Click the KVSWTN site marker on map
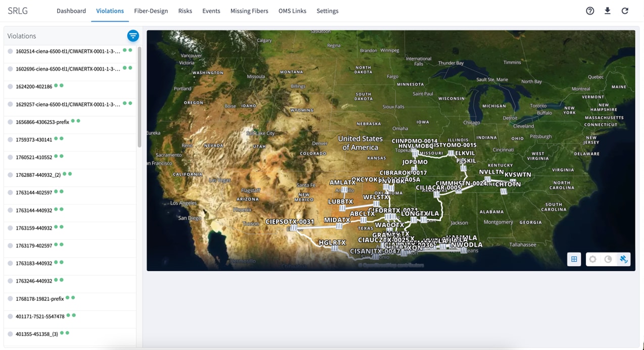The width and height of the screenshot is (644, 350). coord(513,181)
